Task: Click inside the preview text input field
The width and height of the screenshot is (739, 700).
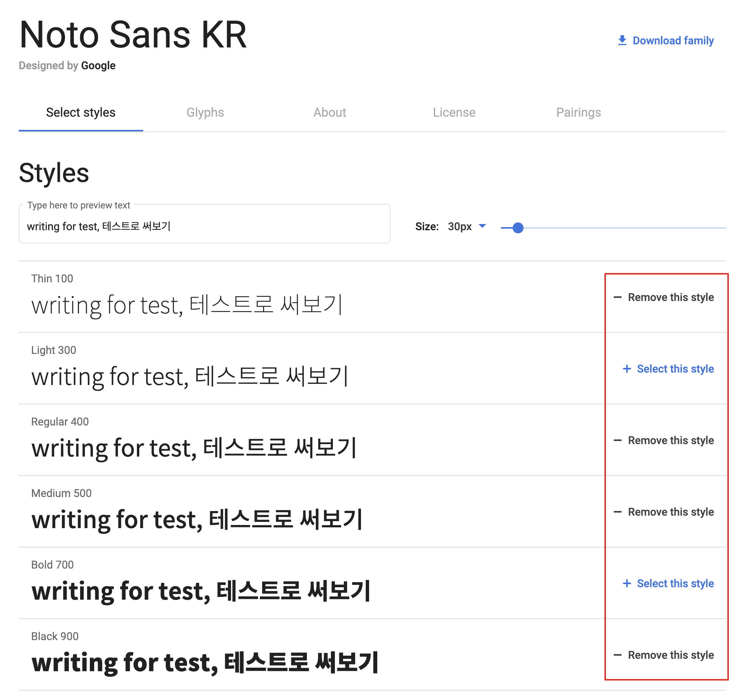Action: [205, 224]
